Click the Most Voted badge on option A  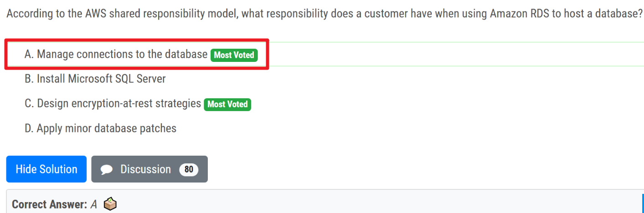[234, 55]
